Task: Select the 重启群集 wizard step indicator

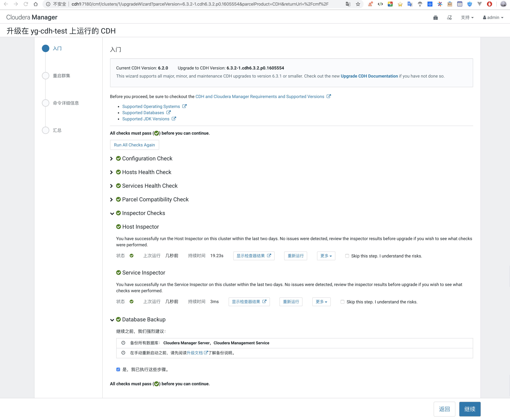Action: click(x=45, y=76)
